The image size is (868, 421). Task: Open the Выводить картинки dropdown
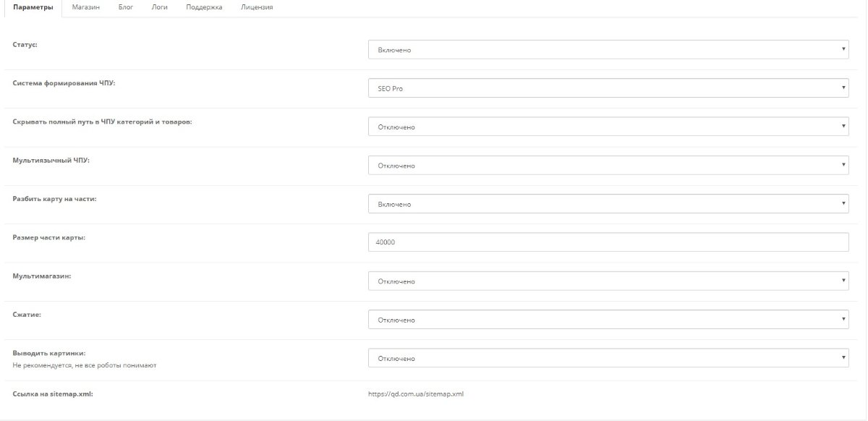[x=608, y=358]
